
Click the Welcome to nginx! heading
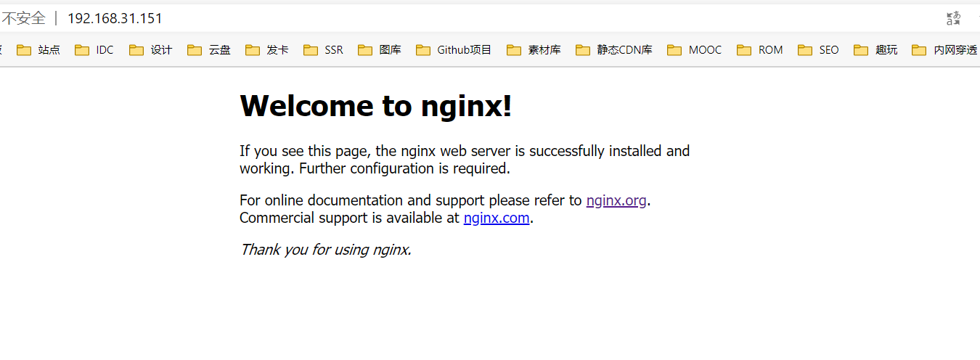[376, 106]
